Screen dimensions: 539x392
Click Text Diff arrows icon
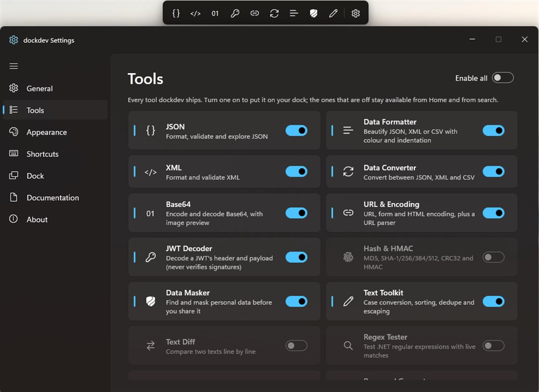[x=150, y=346]
